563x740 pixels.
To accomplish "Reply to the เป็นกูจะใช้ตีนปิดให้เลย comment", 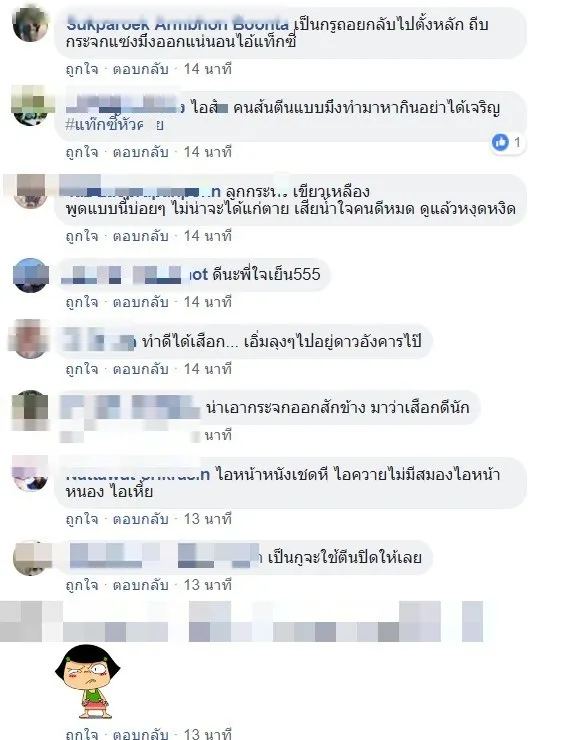I will 140,585.
